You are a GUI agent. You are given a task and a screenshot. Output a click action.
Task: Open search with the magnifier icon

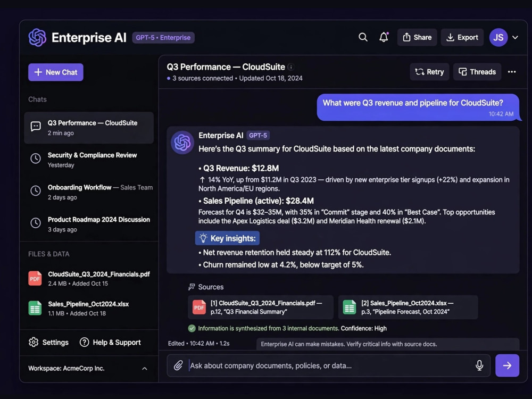tap(363, 37)
